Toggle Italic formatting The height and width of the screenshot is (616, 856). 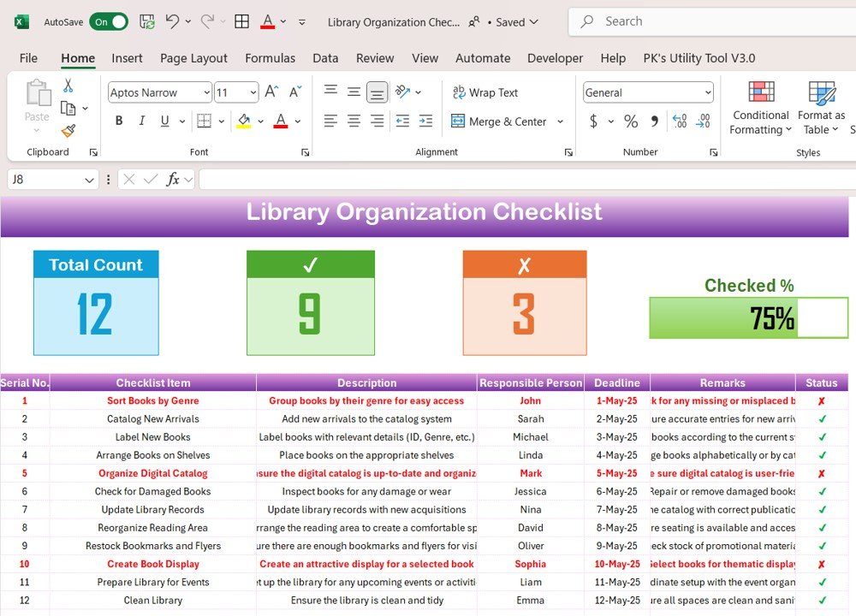142,121
